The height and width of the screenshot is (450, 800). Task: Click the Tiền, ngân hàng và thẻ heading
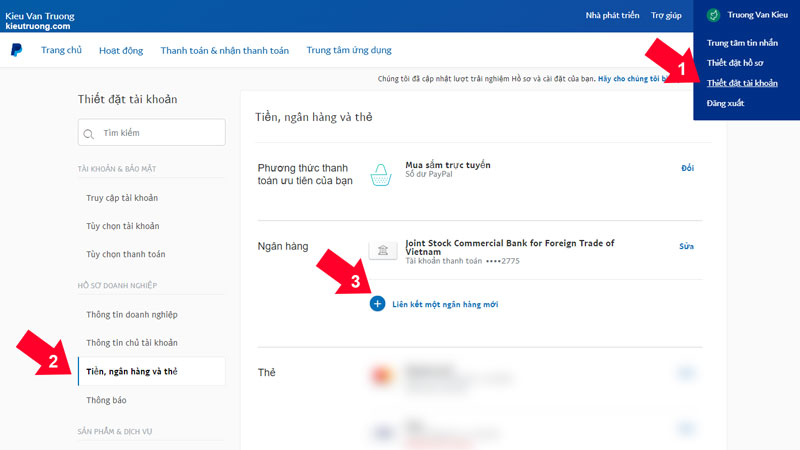314,117
